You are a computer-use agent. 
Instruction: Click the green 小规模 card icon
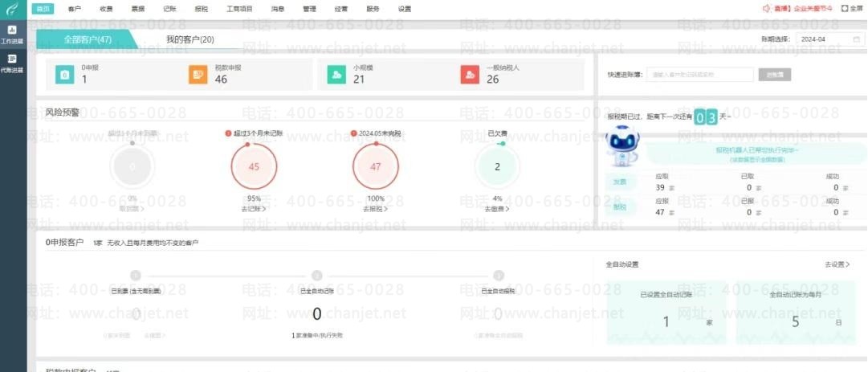coord(336,75)
